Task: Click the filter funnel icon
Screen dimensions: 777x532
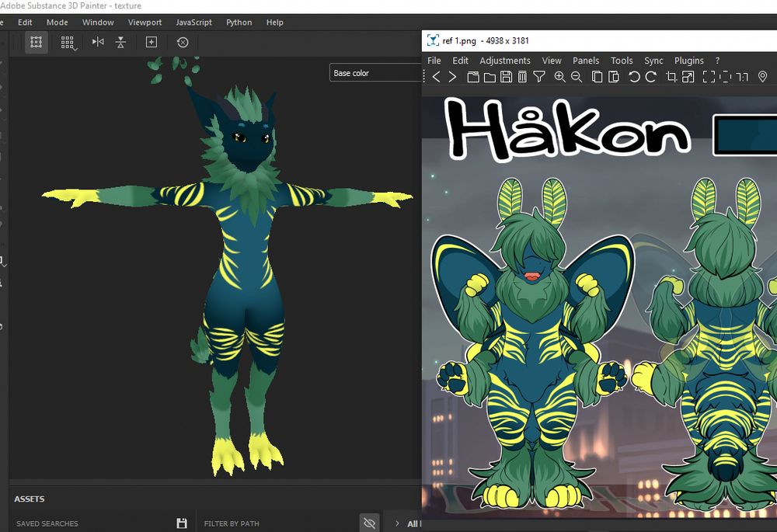Action: pyautogui.click(x=539, y=77)
